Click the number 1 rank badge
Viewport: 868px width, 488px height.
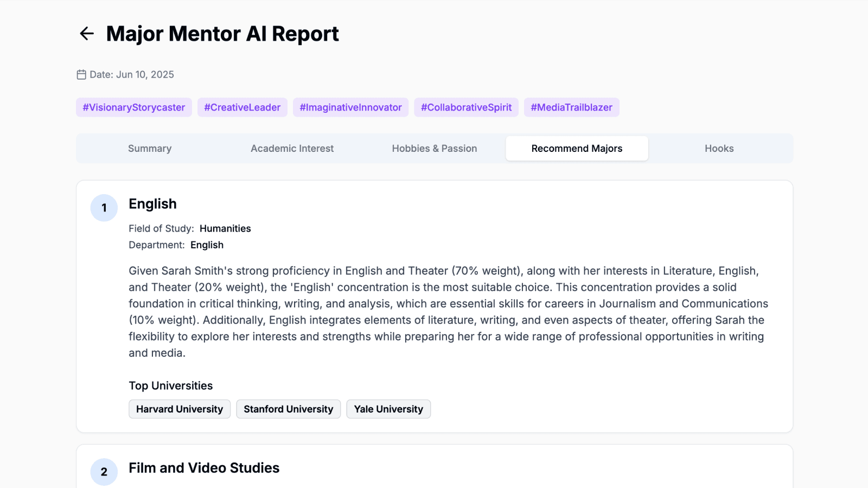pos(104,208)
